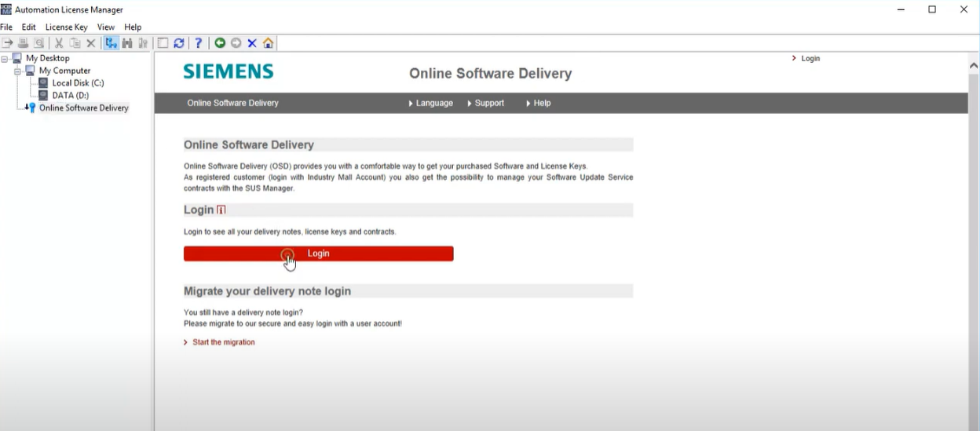
Task: Click the Cut scissors icon
Action: (x=59, y=43)
